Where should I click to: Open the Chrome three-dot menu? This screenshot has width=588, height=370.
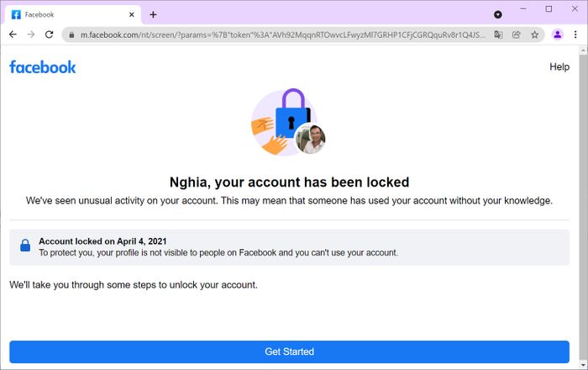pos(575,34)
